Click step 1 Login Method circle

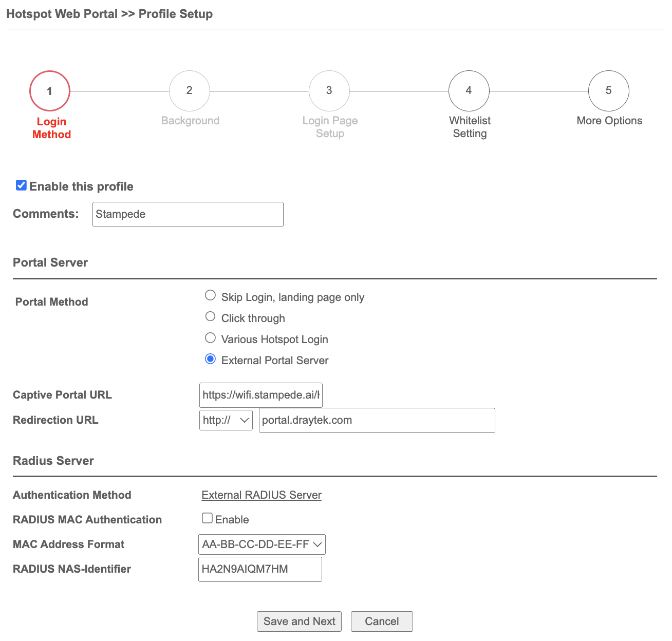[x=50, y=91]
